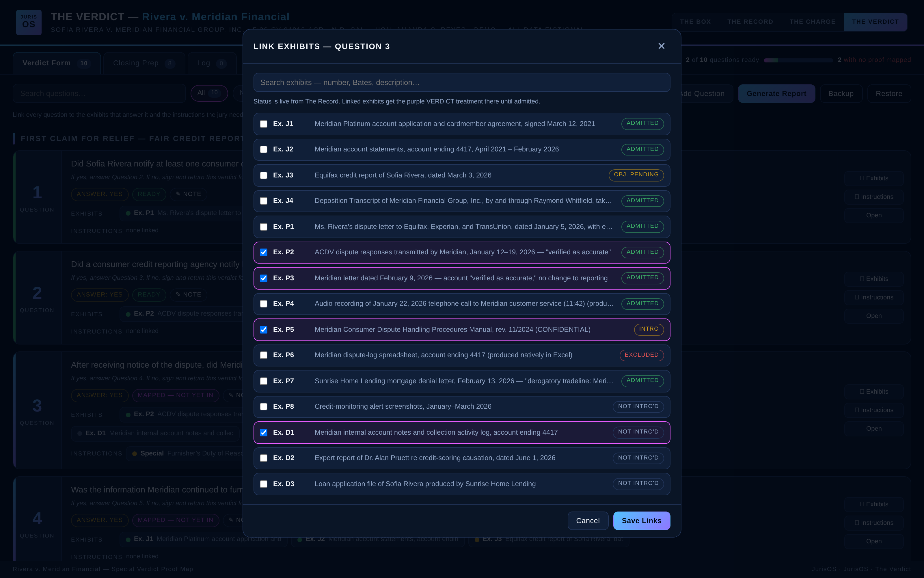Click the NOTE button on Question 2
The height and width of the screenshot is (578, 924).
(188, 295)
